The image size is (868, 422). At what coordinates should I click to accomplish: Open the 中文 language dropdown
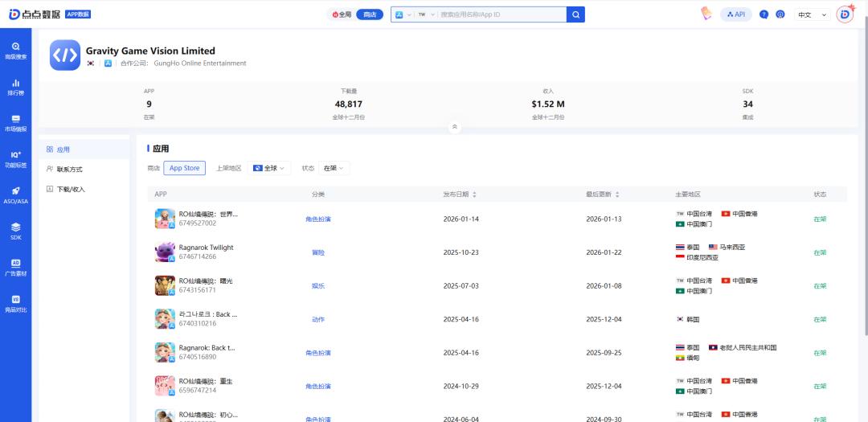(x=811, y=14)
